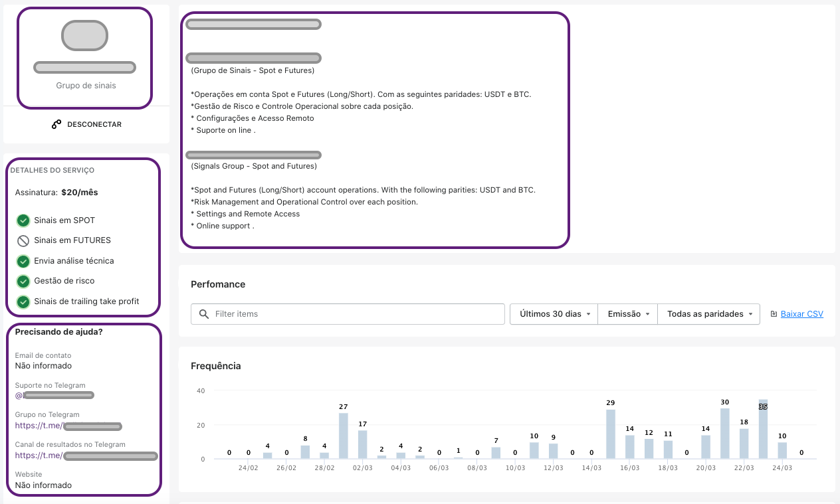Click the bar labeled 29 in Frequência chart
The image size is (840, 504).
(x=611, y=434)
